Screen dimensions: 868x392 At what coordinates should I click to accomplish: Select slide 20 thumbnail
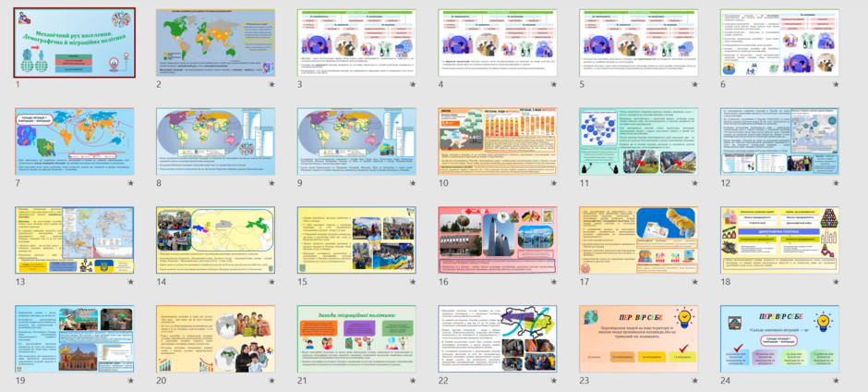point(215,338)
